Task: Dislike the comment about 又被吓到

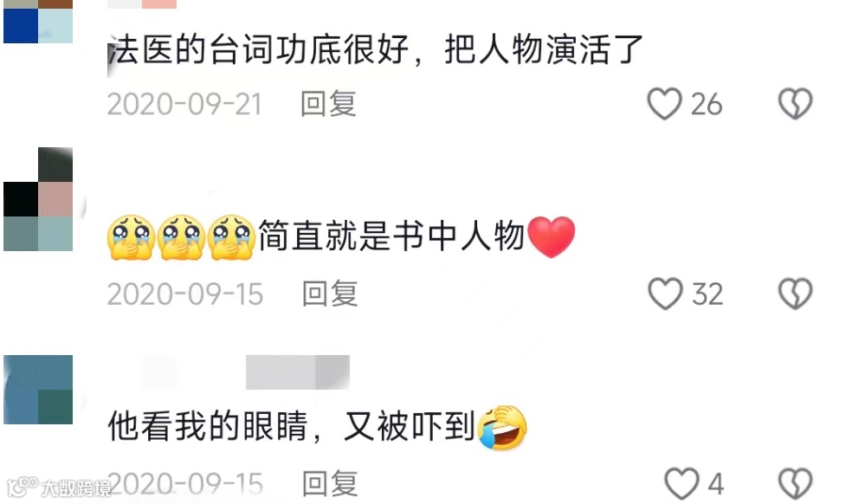Action: pyautogui.click(x=795, y=483)
